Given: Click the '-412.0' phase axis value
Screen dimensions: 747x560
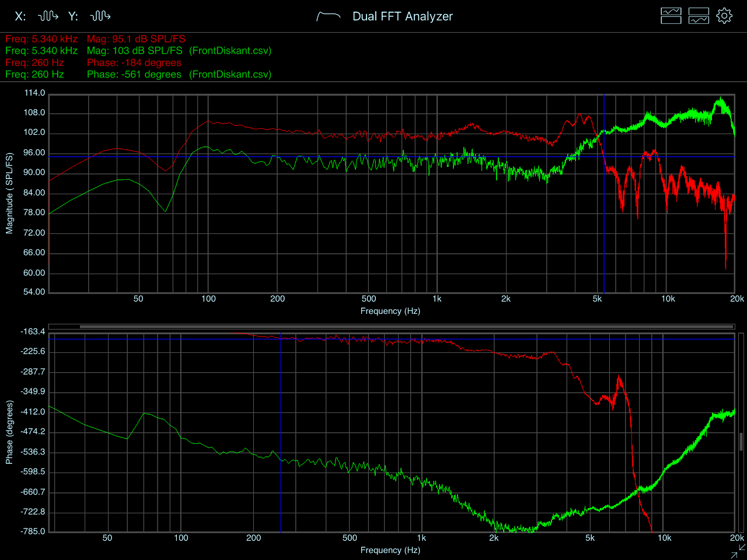Looking at the screenshot, I should [33, 411].
